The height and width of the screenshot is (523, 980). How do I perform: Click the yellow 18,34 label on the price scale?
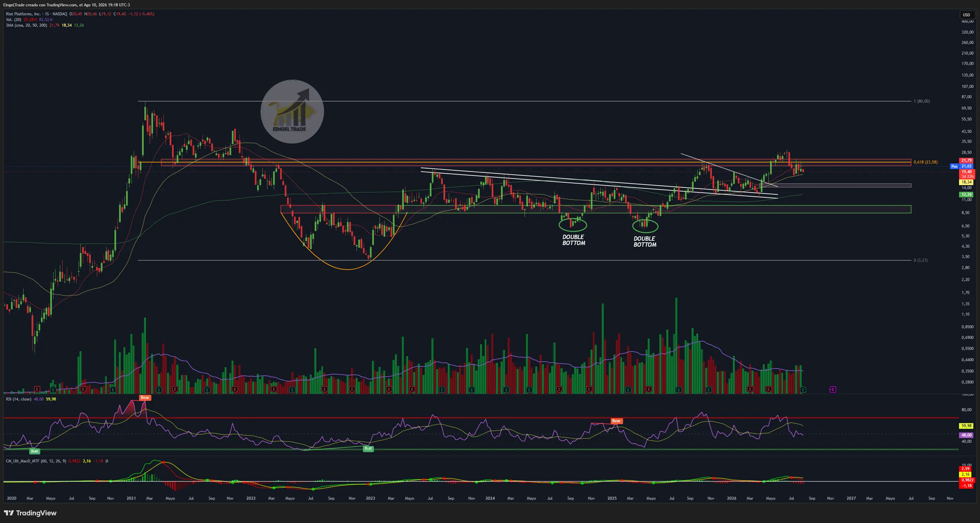tap(966, 182)
